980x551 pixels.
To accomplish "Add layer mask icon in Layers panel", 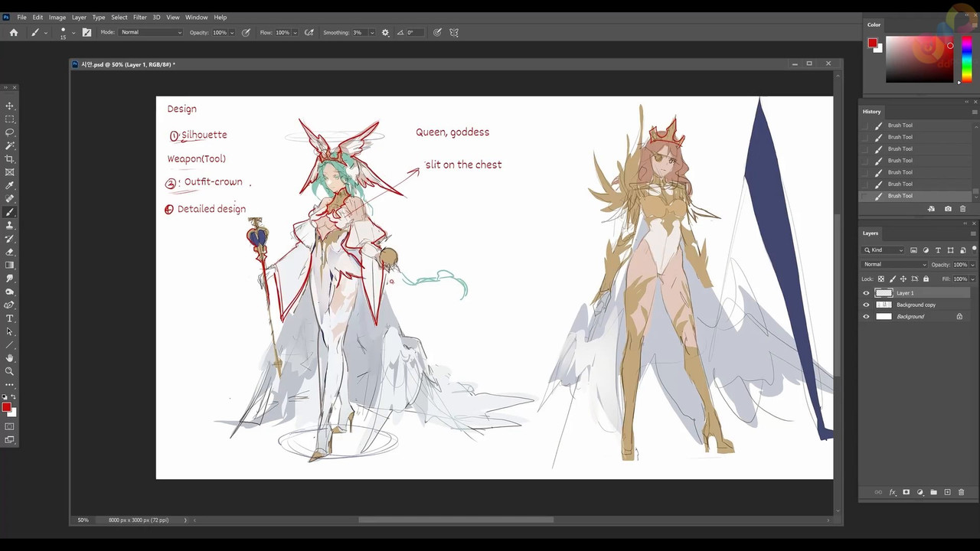I will pyautogui.click(x=906, y=492).
